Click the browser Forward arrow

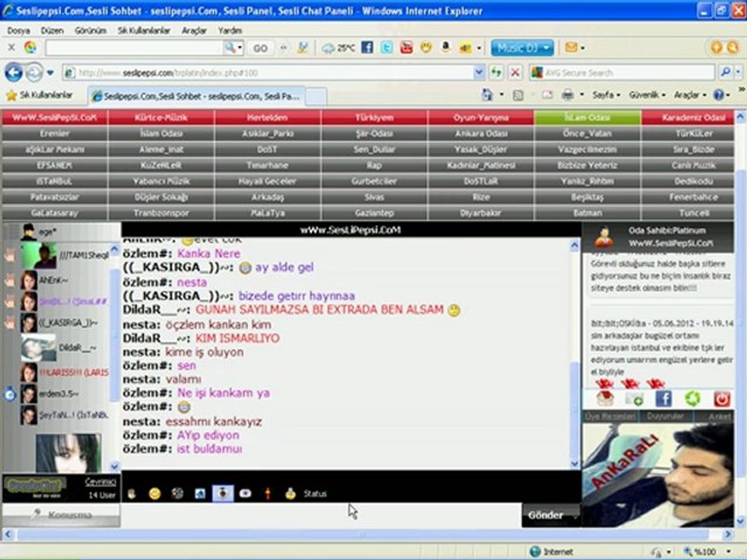[33, 73]
